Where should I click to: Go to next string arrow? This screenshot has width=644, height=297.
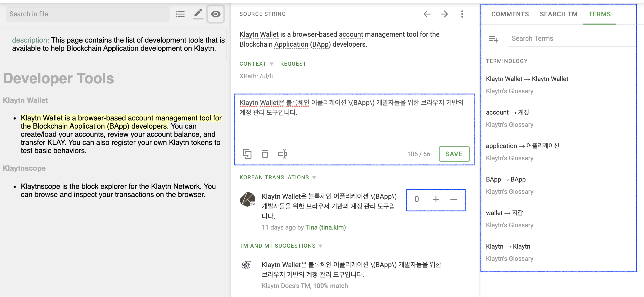pyautogui.click(x=444, y=14)
